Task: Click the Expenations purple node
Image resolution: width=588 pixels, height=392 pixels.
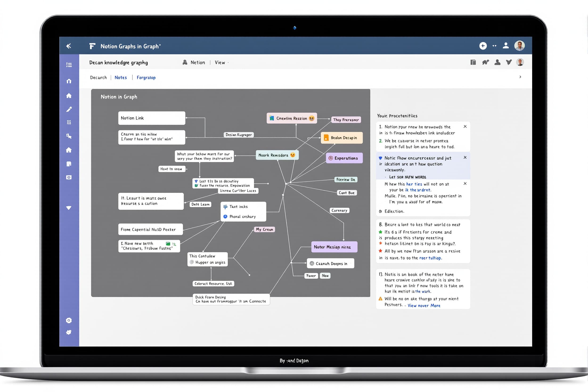Action: (344, 158)
